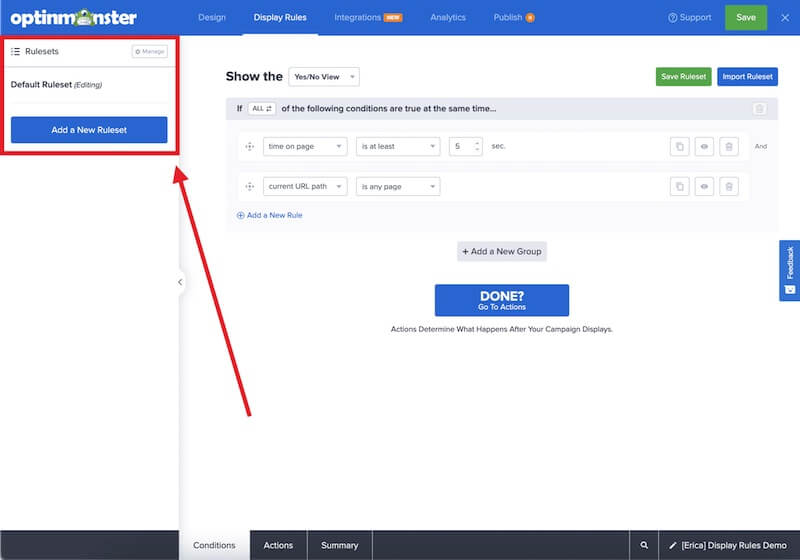
Task: Collapse the Rulesets sidebar panel arrow
Action: coord(180,282)
